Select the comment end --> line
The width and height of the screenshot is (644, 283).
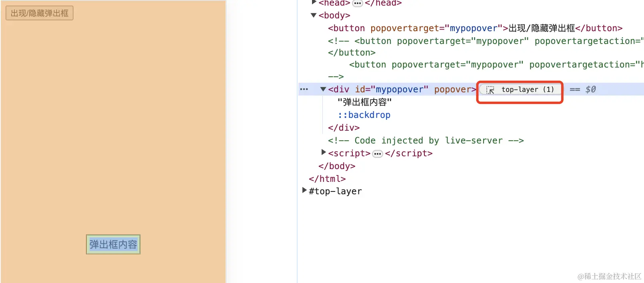pos(336,77)
